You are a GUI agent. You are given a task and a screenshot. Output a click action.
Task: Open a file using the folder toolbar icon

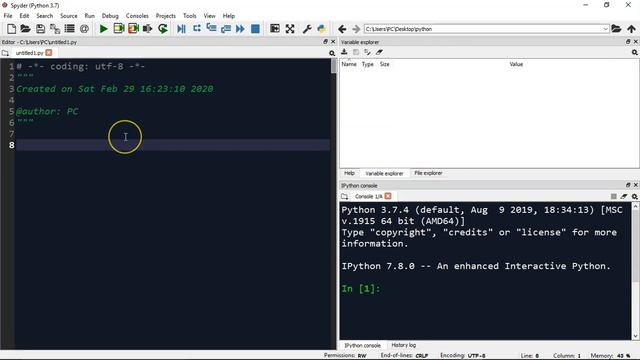pyautogui.click(x=25, y=29)
